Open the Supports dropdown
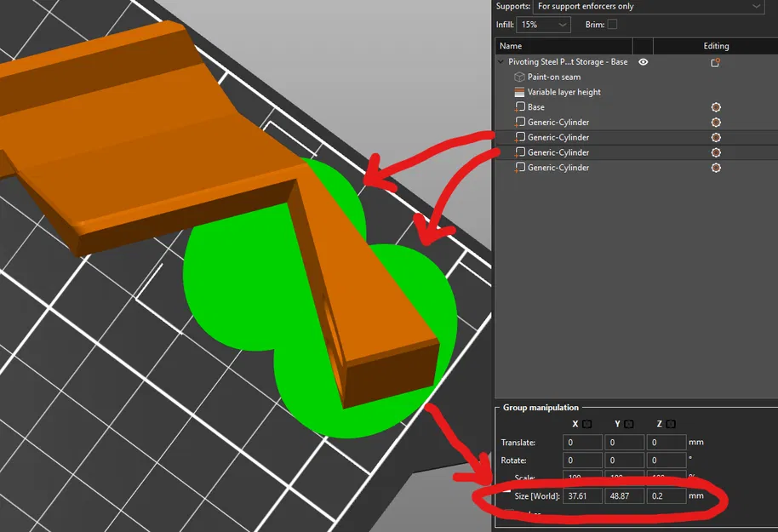The image size is (778, 532). pos(648,7)
